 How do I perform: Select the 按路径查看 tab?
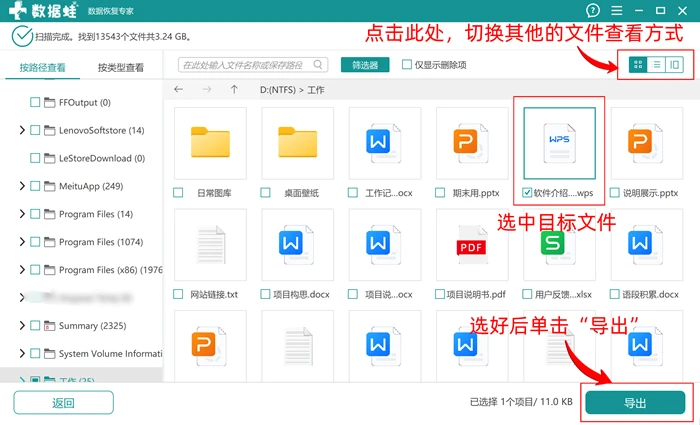(x=42, y=67)
